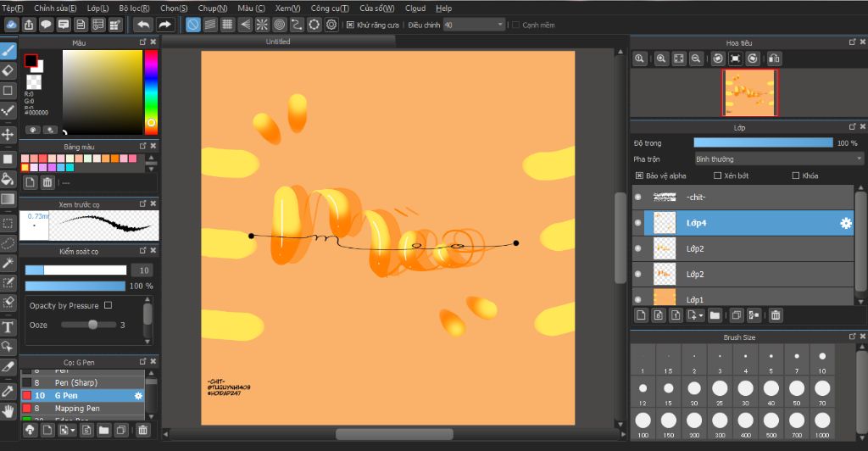Enable Khóa lock checkbox
This screenshot has height=451, width=868.
795,175
